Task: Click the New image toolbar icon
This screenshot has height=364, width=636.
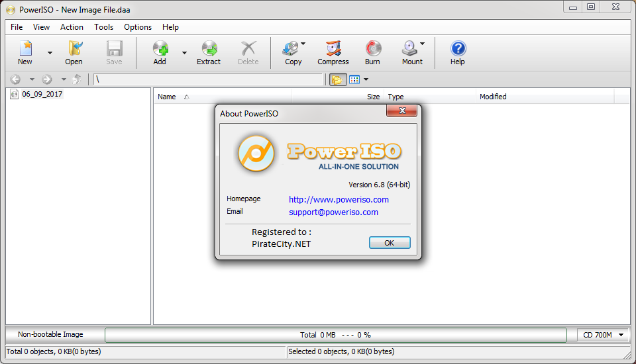Action: pos(26,48)
